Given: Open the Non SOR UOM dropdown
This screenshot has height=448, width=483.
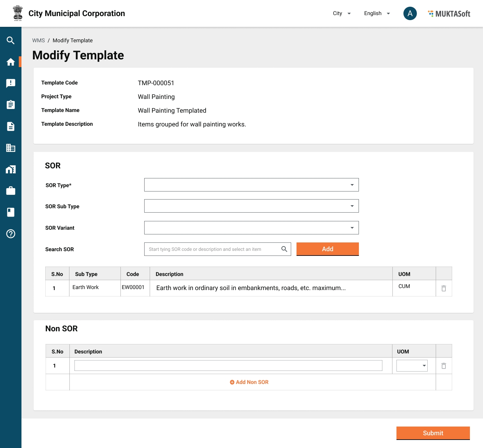Looking at the screenshot, I should click(412, 366).
